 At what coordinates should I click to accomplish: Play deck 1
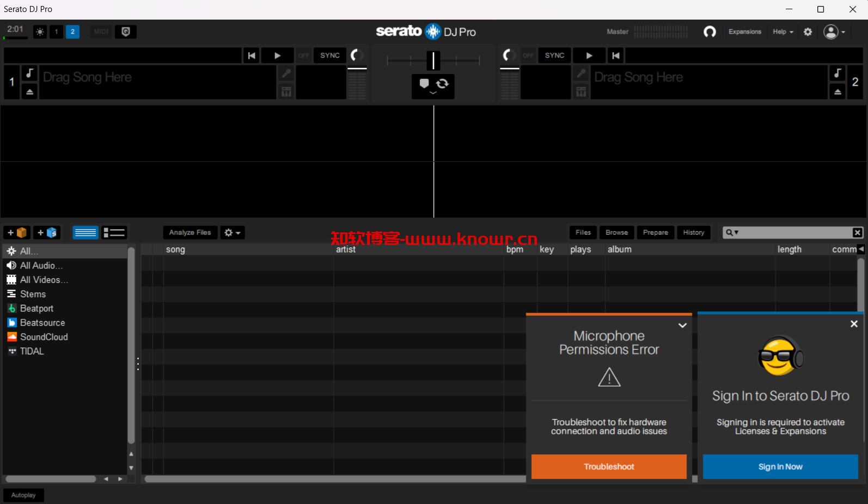coord(278,56)
